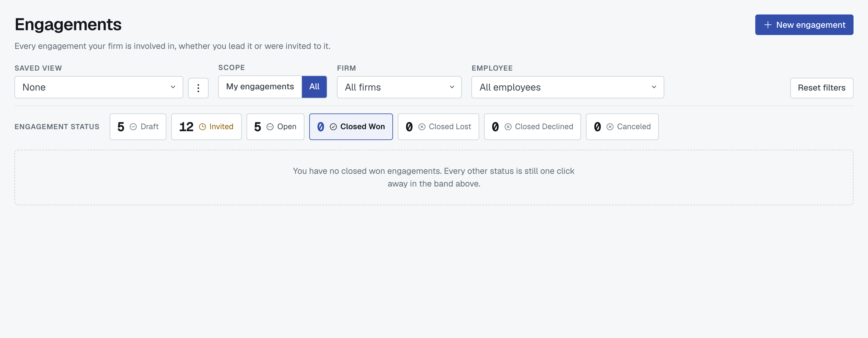868x338 pixels.
Task: Click the Saved View dropdown chevron
Action: (173, 87)
